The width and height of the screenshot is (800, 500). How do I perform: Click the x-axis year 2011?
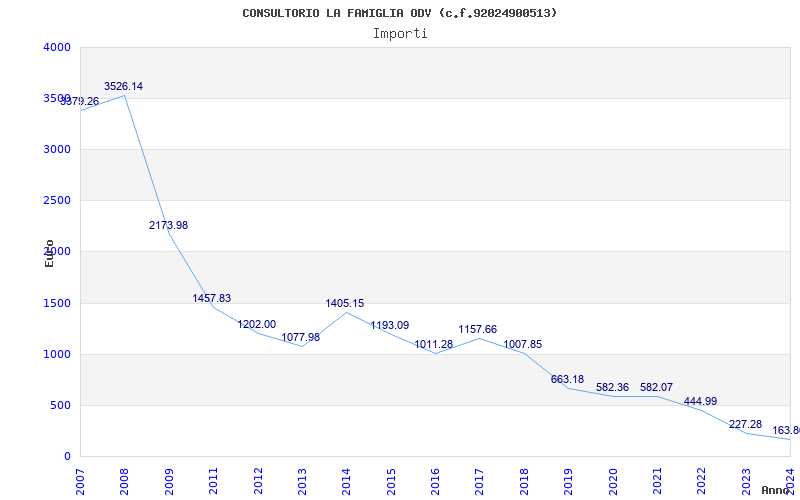213,482
